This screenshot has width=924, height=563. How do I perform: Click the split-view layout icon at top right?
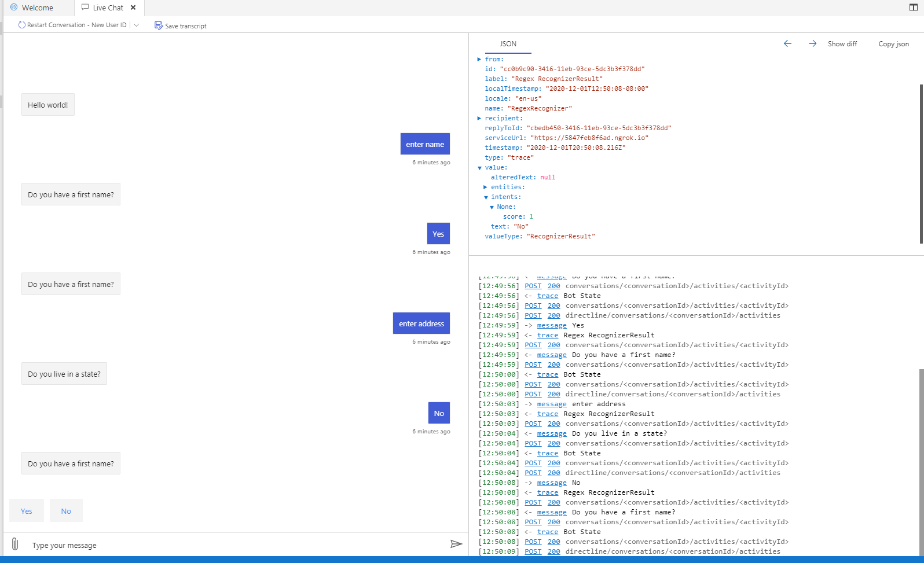click(x=914, y=8)
